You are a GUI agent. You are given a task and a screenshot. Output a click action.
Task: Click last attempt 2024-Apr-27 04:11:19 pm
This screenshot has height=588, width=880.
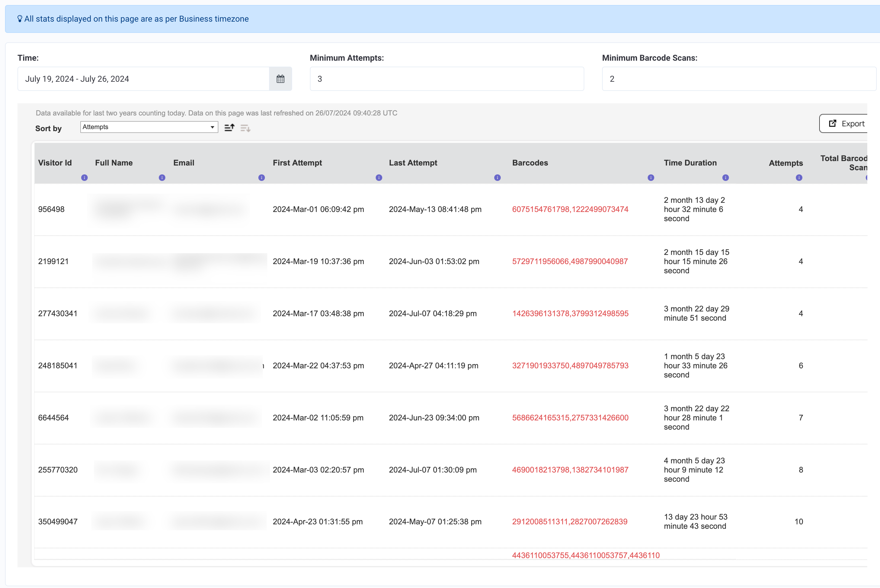(x=433, y=366)
